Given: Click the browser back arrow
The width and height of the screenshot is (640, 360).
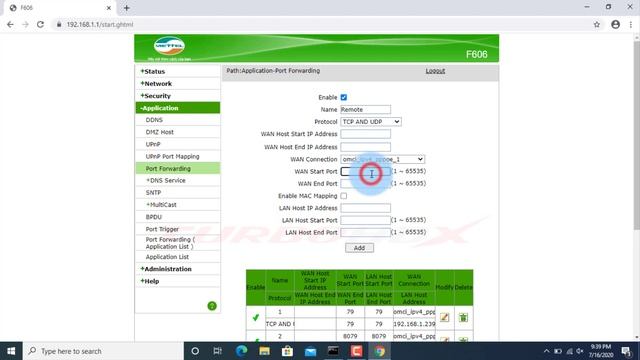Looking at the screenshot, I should point(10,24).
